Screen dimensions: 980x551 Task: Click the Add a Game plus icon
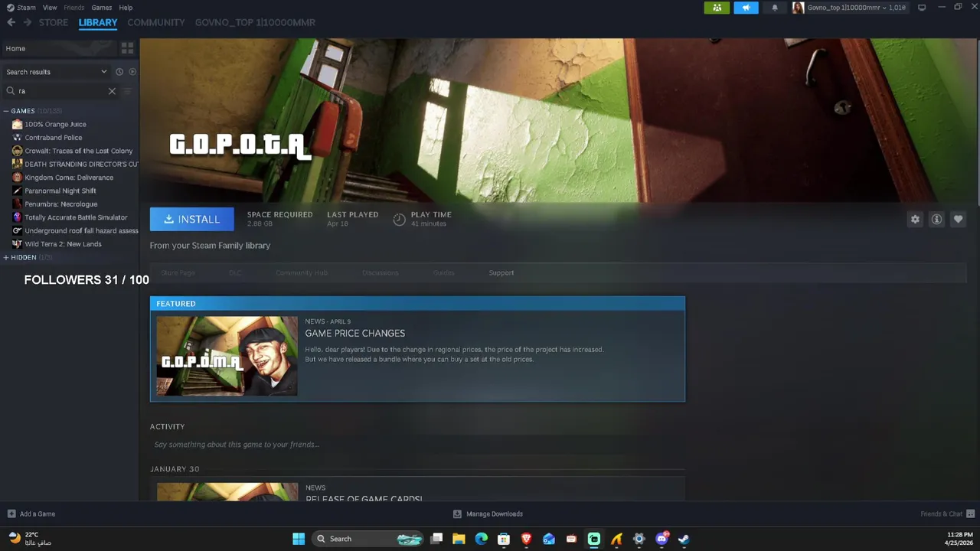pyautogui.click(x=11, y=514)
